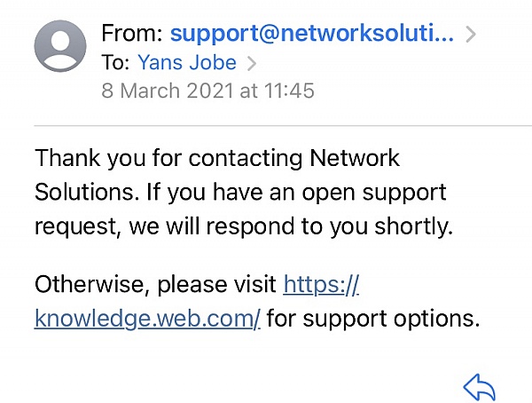Image resolution: width=532 pixels, height=403 pixels.
Task: Open the support@networksoluti... sender address
Action: 312,34
